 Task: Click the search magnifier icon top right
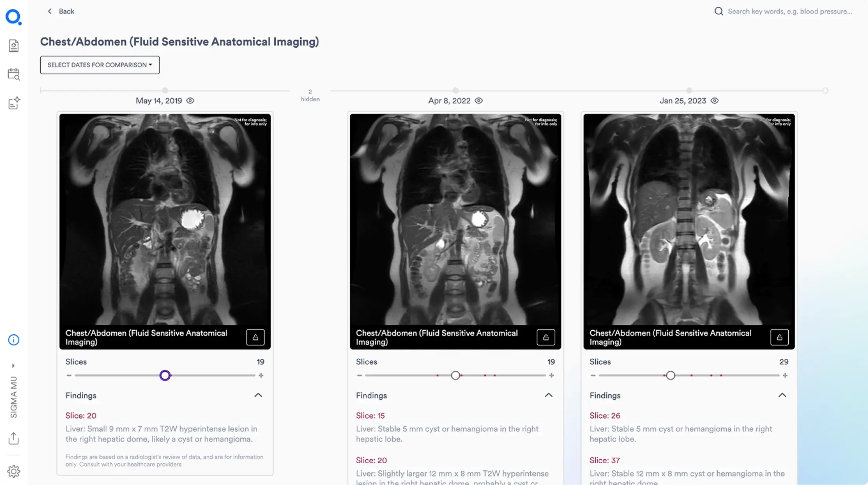719,11
